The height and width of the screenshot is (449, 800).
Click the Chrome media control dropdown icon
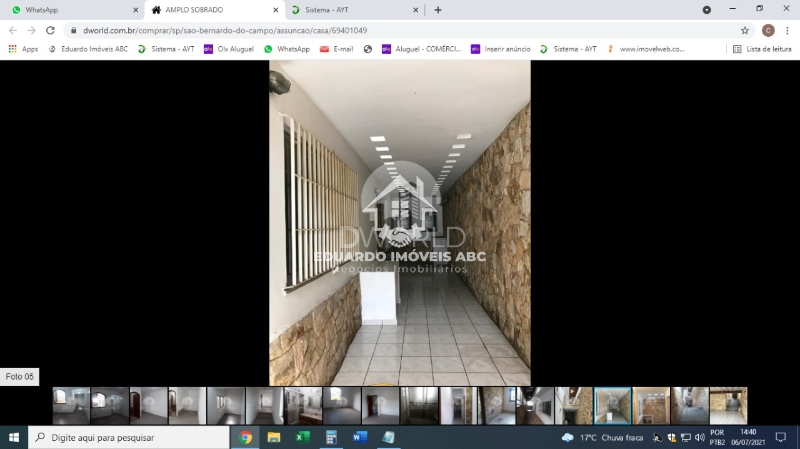[707, 10]
